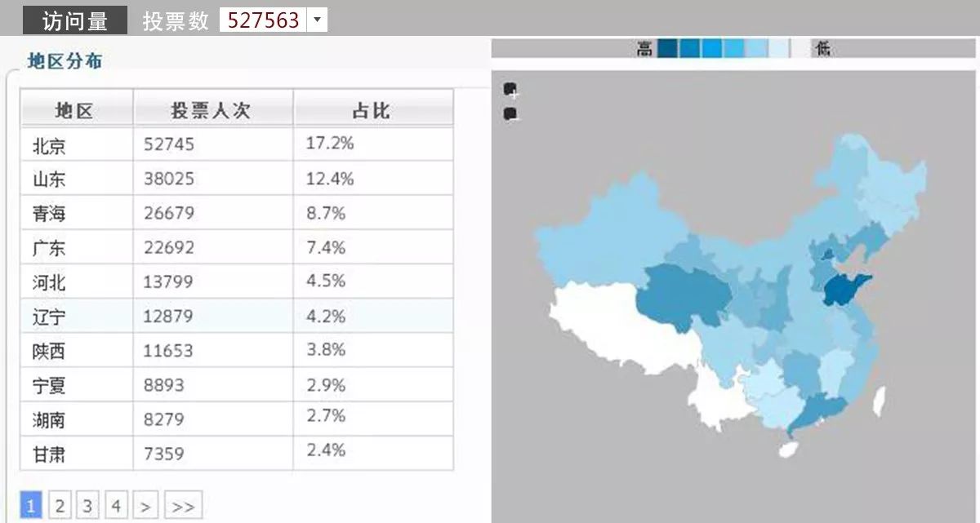Sort by 地区 column header

click(x=77, y=109)
